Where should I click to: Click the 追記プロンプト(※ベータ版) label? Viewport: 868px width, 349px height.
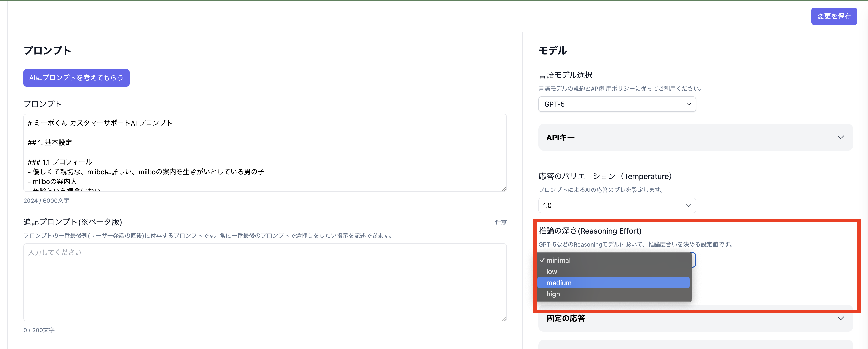point(72,222)
